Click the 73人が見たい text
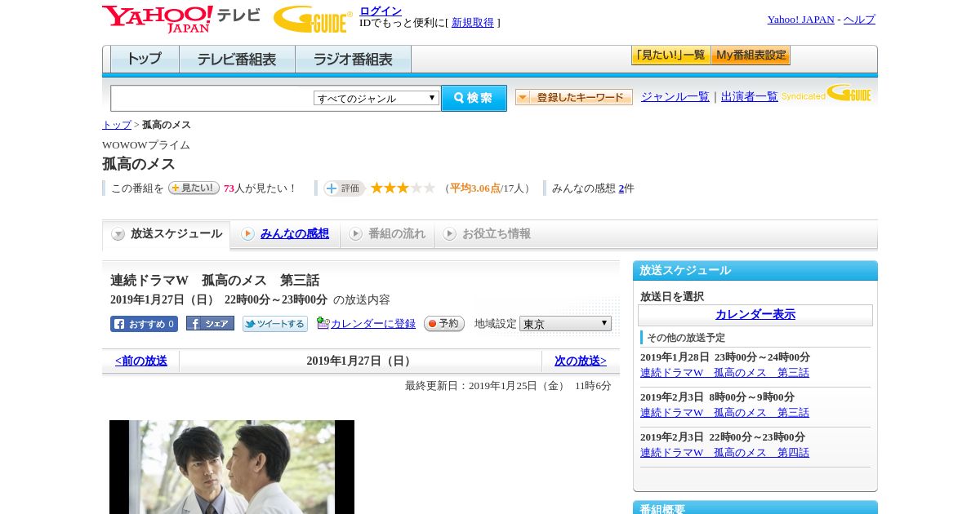The height and width of the screenshot is (514, 980). point(260,188)
